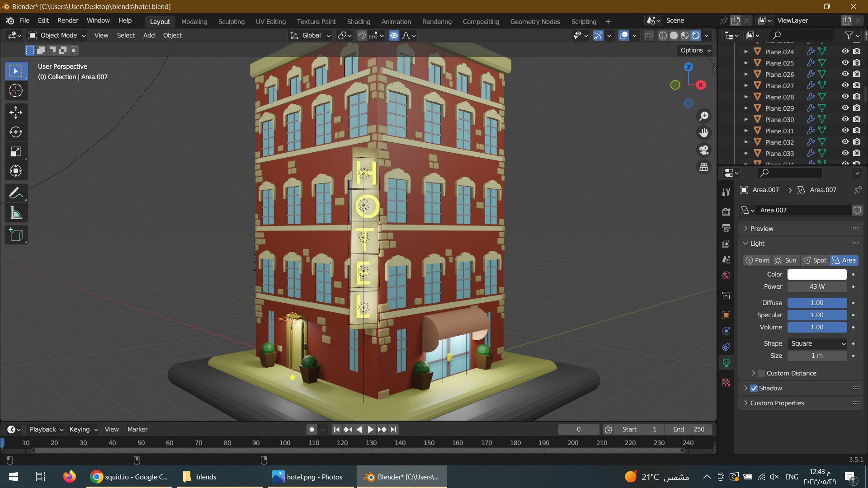Screen dimensions: 868x488
Task: Click hotel.png in Windows taskbar
Action: [307, 477]
